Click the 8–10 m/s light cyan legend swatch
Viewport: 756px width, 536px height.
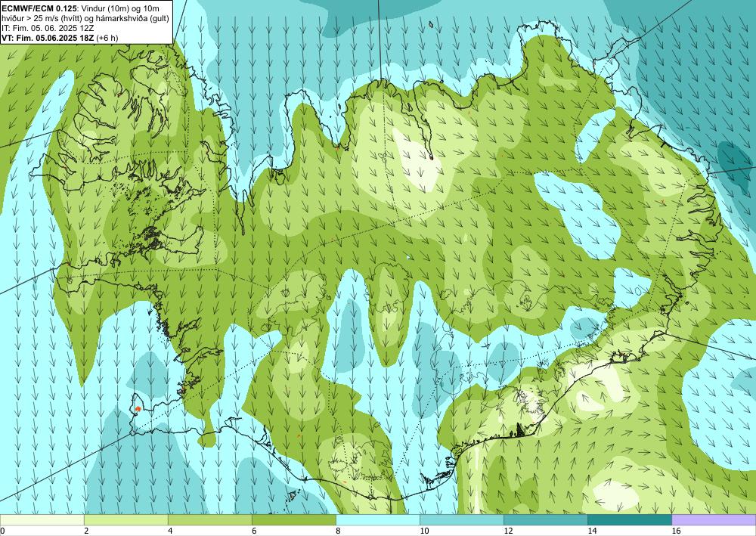(377, 519)
